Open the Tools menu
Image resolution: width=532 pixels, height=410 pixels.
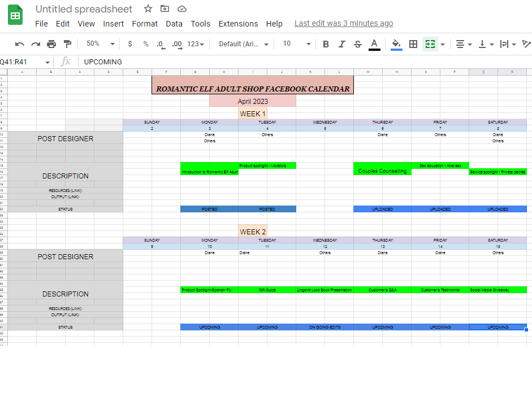(x=201, y=24)
